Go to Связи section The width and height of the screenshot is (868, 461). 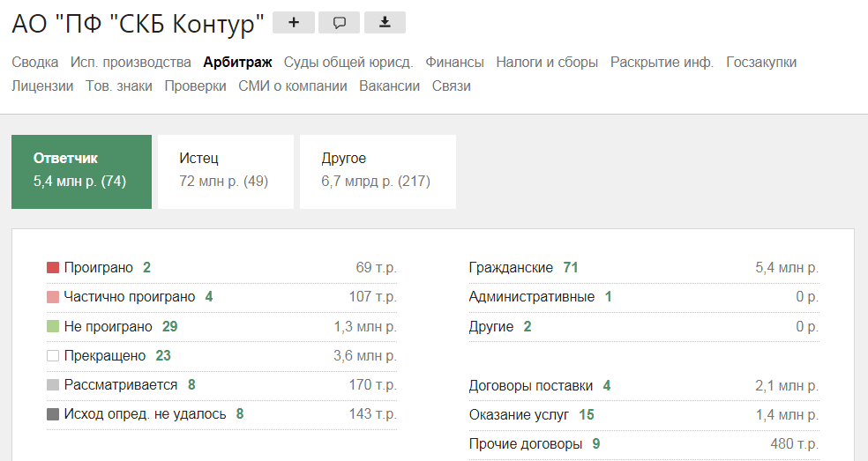tap(452, 86)
